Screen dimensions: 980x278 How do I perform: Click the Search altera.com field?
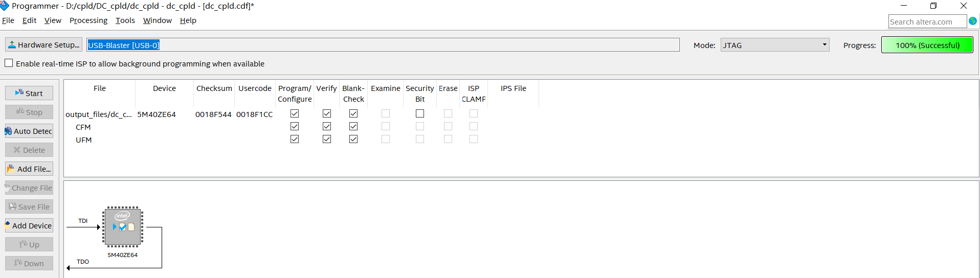pyautogui.click(x=927, y=21)
